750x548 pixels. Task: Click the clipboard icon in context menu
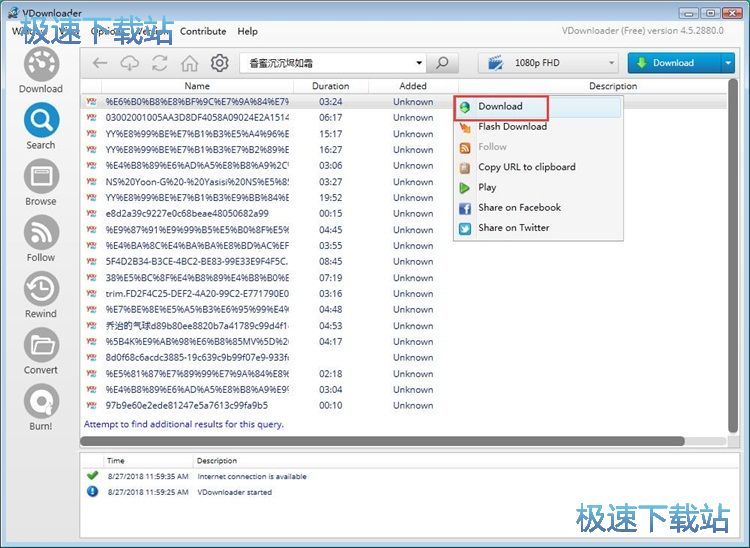point(464,168)
